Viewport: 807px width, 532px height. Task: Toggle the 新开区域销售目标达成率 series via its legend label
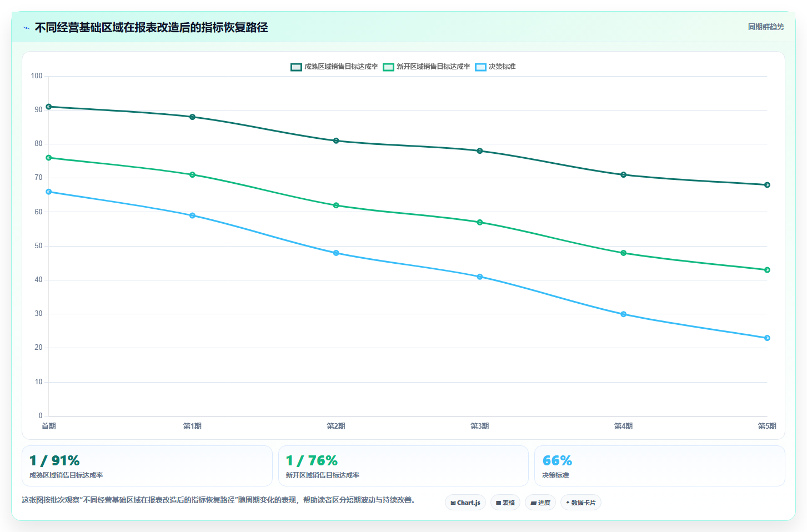point(433,67)
